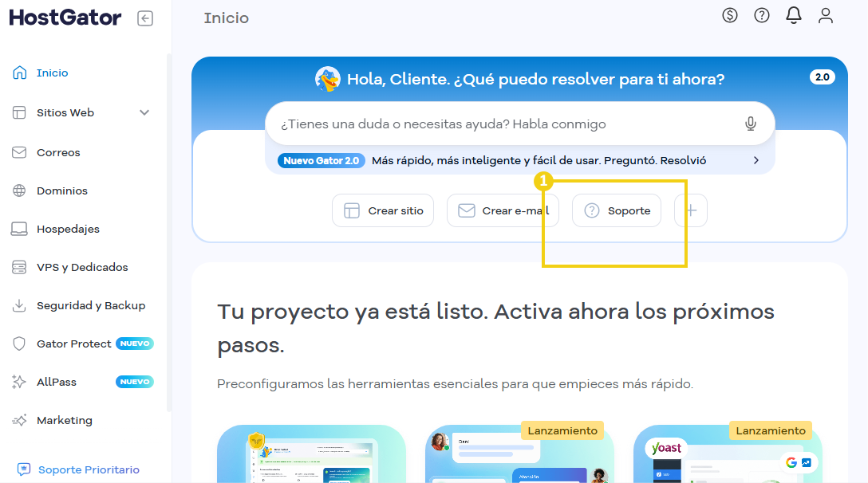The height and width of the screenshot is (483, 868).
Task: Click the 'Preconfiguramos las herramientas esenciales' text
Action: click(x=455, y=384)
